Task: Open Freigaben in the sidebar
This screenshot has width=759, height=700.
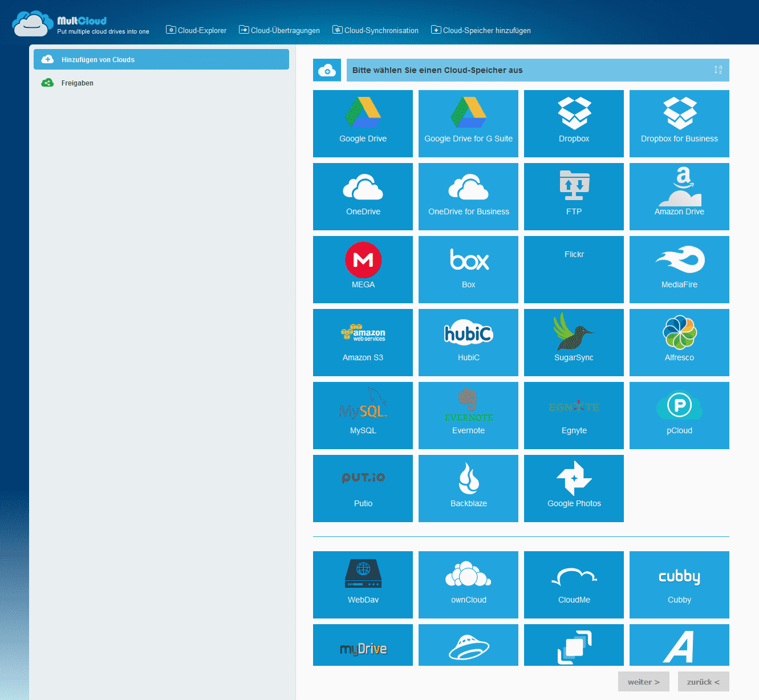Action: 161,83
